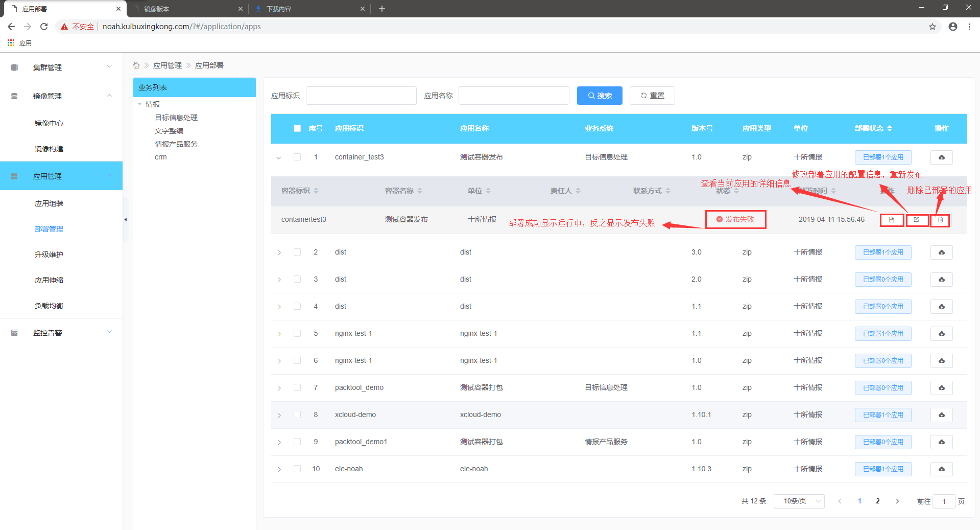Image resolution: width=980 pixels, height=530 pixels.
Task: Click the view details icon for containertest3
Action: pyautogui.click(x=892, y=220)
